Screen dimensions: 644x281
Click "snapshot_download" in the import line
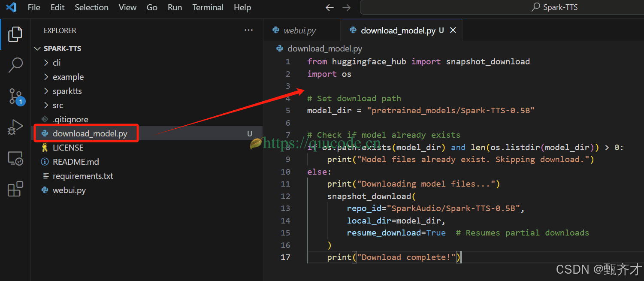[488, 62]
